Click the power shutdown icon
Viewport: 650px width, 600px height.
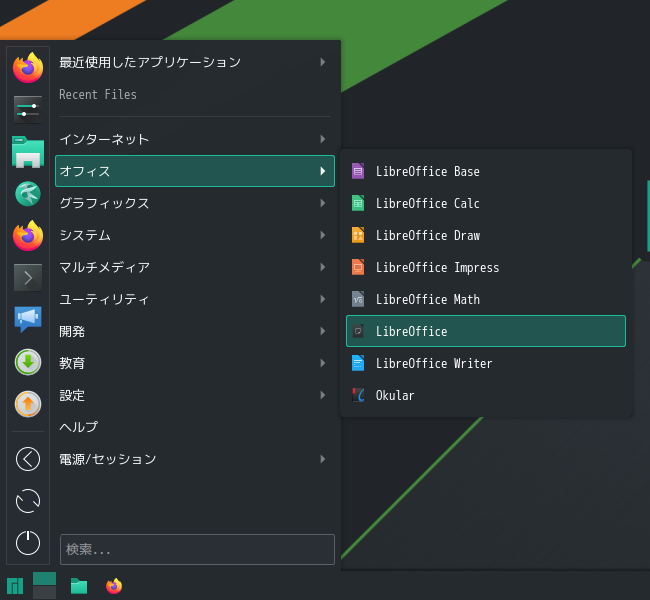click(28, 543)
